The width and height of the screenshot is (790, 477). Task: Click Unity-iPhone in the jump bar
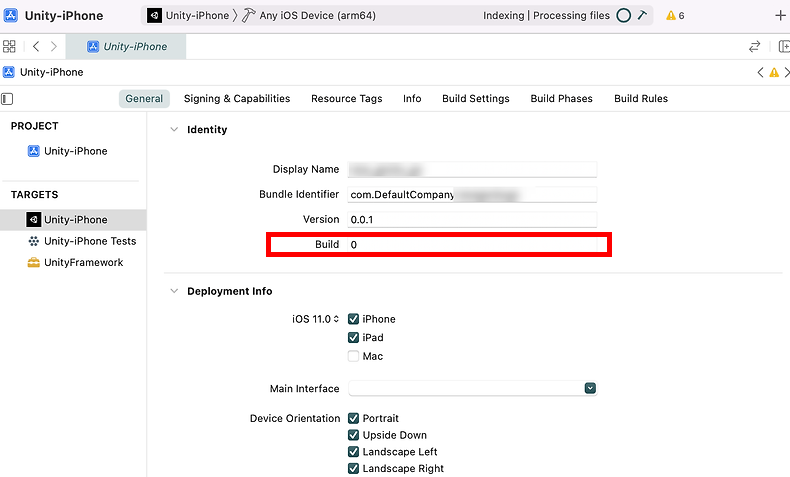point(51,72)
